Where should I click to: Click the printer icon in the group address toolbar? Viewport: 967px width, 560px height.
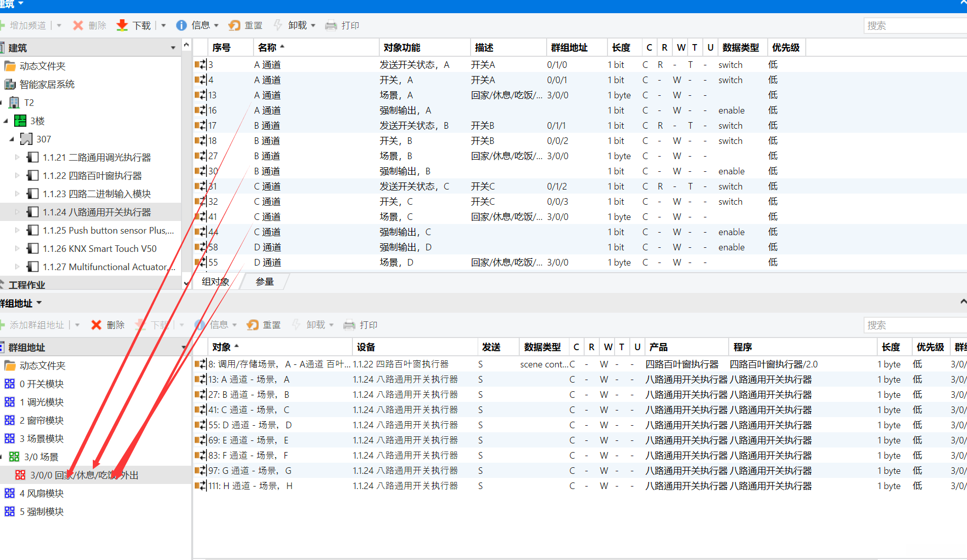(x=349, y=325)
